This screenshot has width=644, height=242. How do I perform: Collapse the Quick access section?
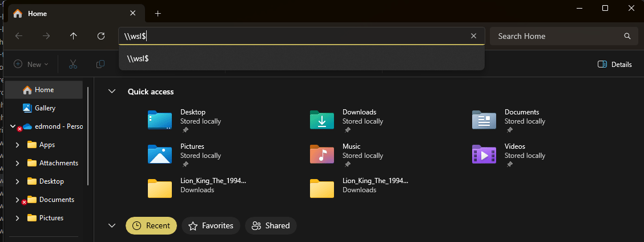(x=112, y=92)
